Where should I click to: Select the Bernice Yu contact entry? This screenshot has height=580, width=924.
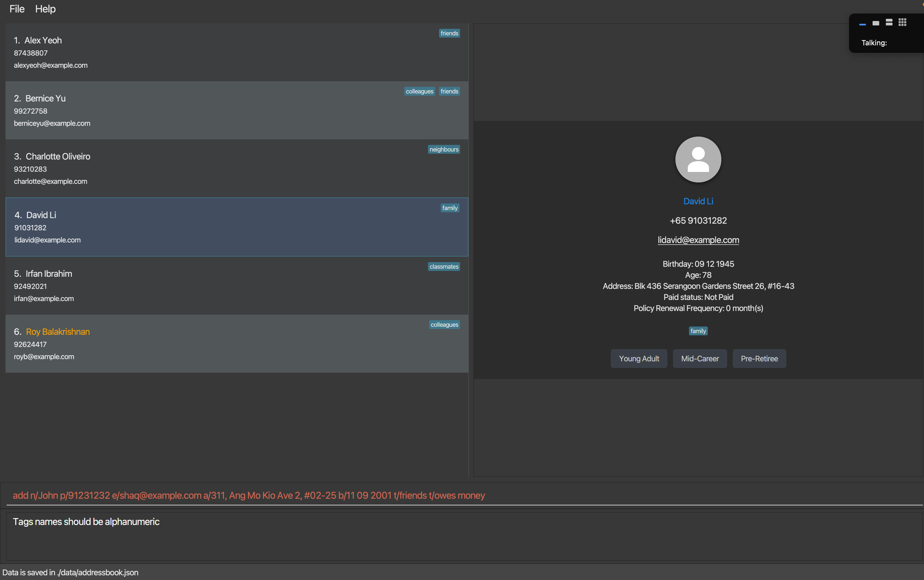click(x=230, y=111)
